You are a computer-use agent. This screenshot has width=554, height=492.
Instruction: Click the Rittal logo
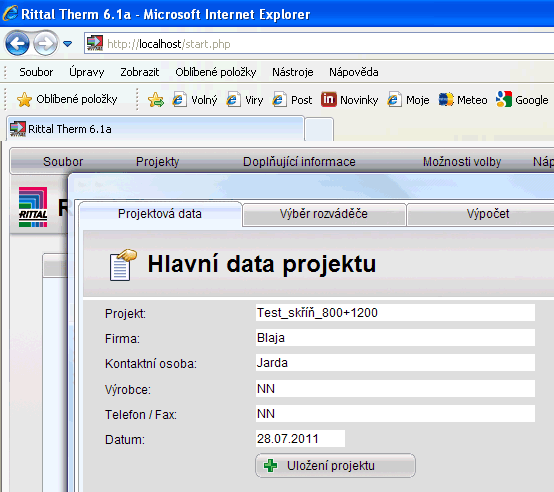pos(33,207)
